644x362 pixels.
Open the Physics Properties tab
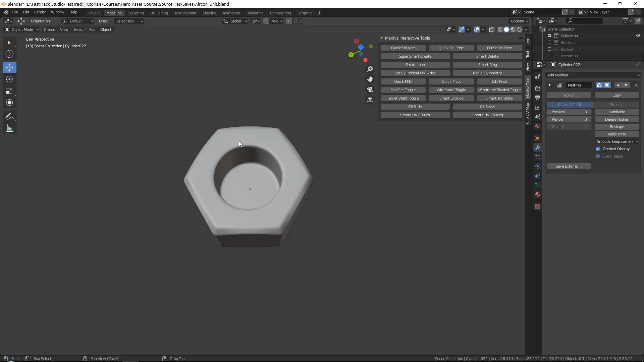click(x=537, y=166)
